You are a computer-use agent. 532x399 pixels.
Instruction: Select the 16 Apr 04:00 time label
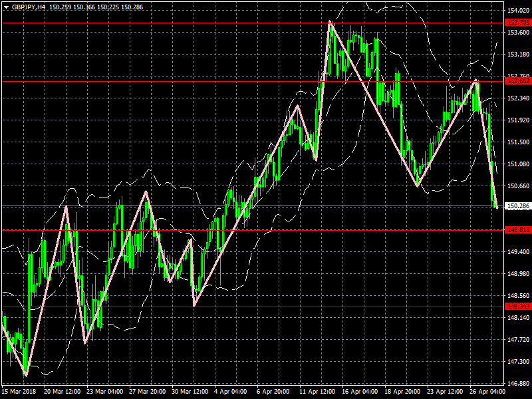[x=360, y=392]
